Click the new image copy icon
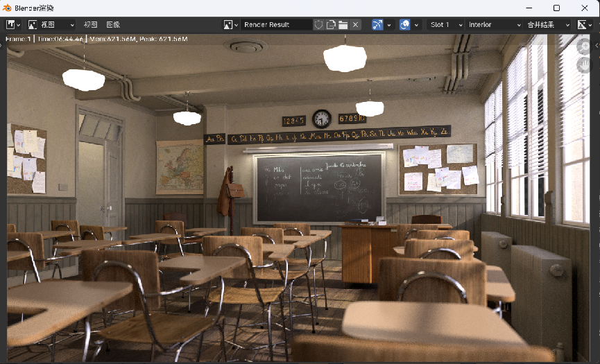600x364 pixels. click(331, 24)
